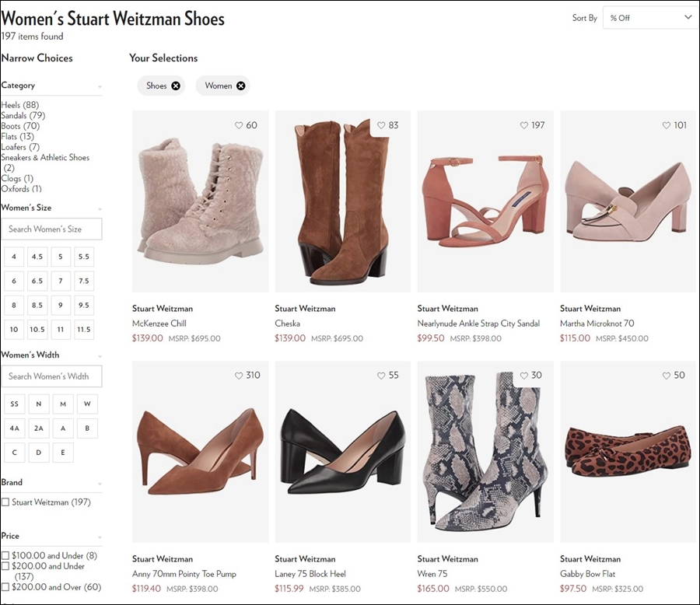Screen dimensions: 700x605
Task: Click the heart on Gabby Bow Flat
Action: point(667,376)
